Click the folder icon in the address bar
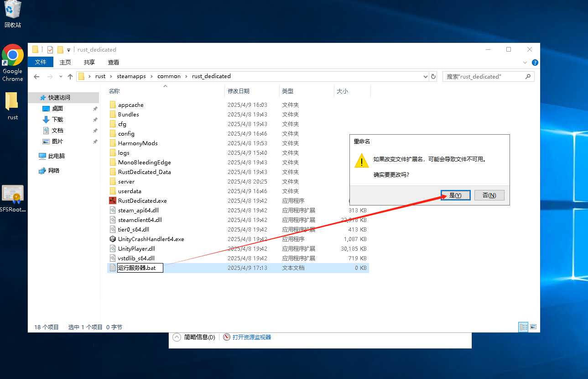The width and height of the screenshot is (588, 379). click(x=81, y=76)
